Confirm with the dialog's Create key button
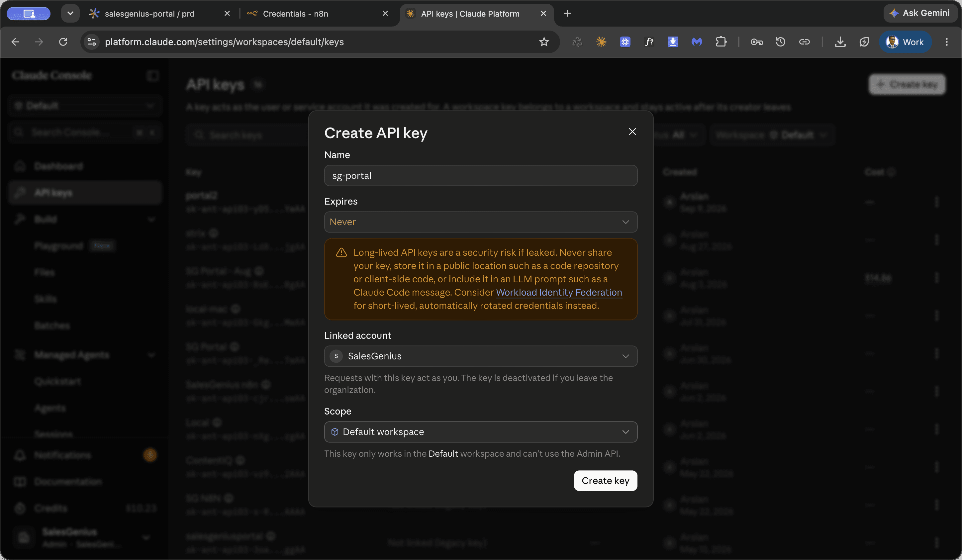 (x=606, y=481)
